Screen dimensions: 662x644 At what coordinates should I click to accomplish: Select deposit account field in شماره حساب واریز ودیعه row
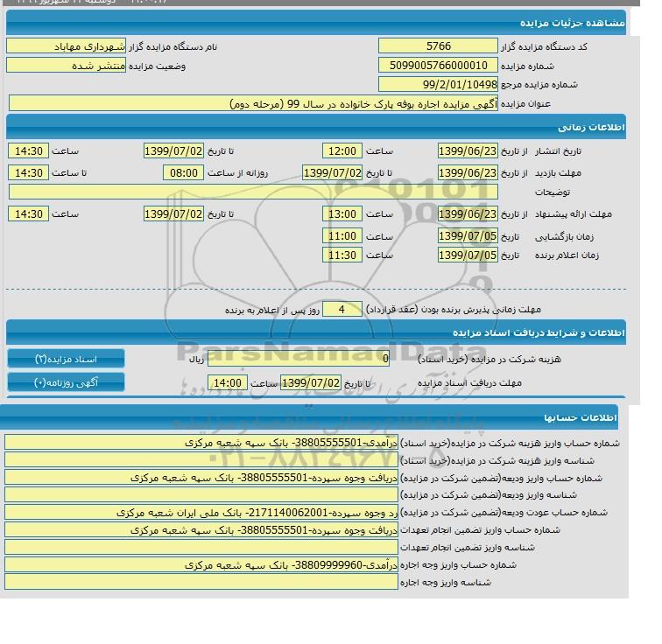tap(201, 478)
